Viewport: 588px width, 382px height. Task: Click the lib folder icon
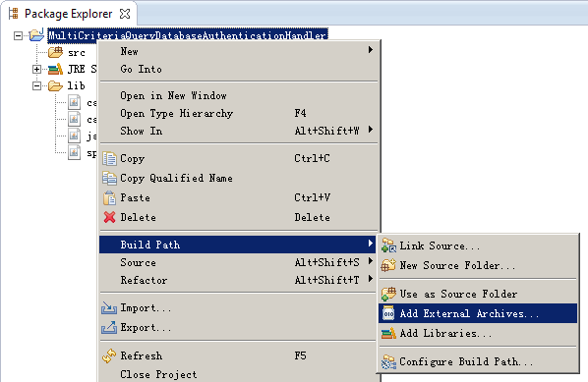[55, 85]
